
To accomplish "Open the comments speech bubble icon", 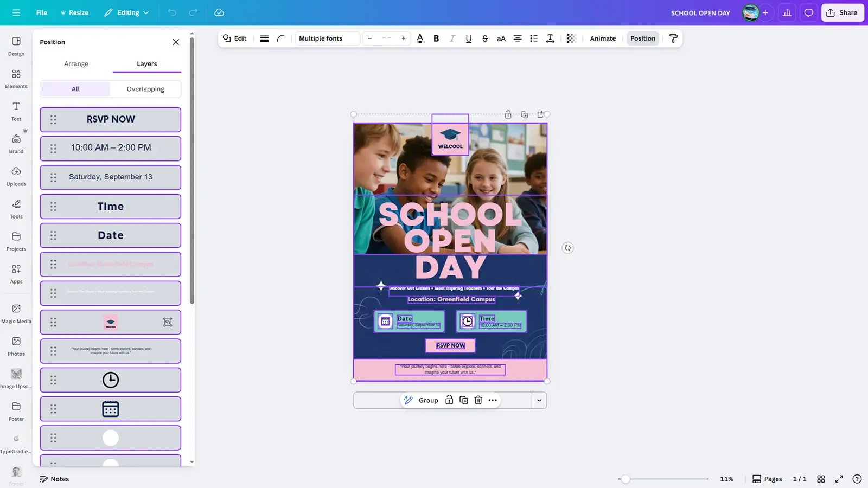I will (808, 12).
